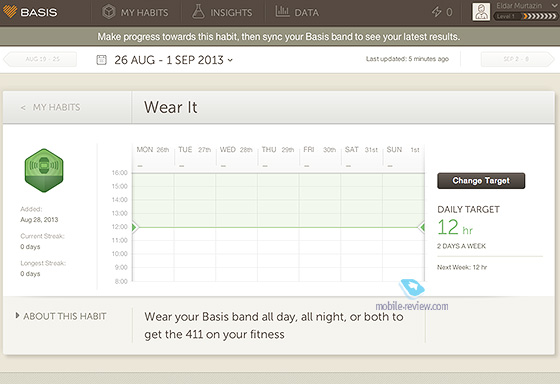The image size is (560, 384).
Task: Go to previous week Aug 19 - 25
Action: click(40, 59)
